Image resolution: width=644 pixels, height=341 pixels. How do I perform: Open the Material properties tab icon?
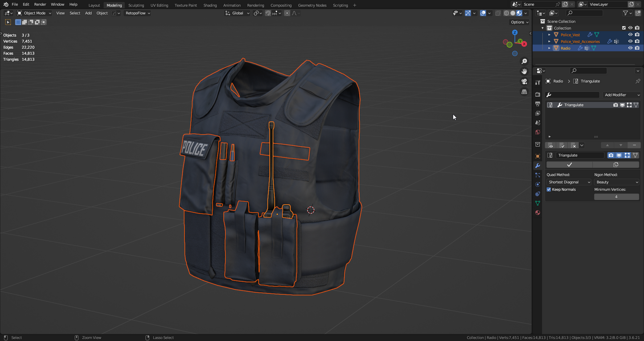(x=537, y=213)
